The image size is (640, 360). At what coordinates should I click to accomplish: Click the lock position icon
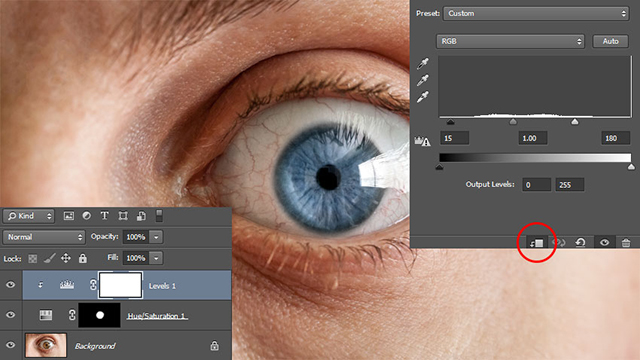click(x=66, y=258)
